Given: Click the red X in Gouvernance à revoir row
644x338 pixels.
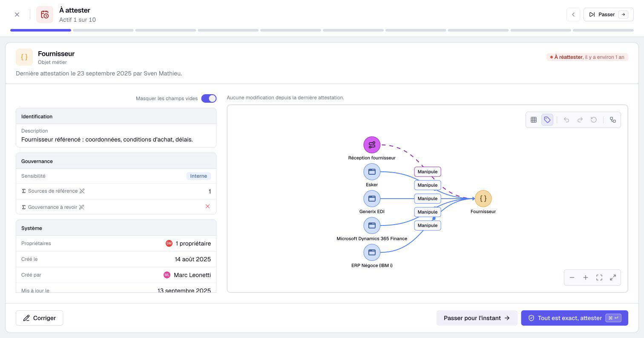Looking at the screenshot, I should pos(208,206).
